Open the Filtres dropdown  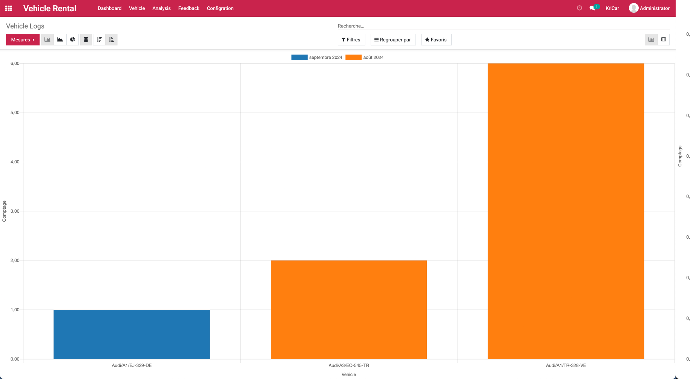click(351, 40)
